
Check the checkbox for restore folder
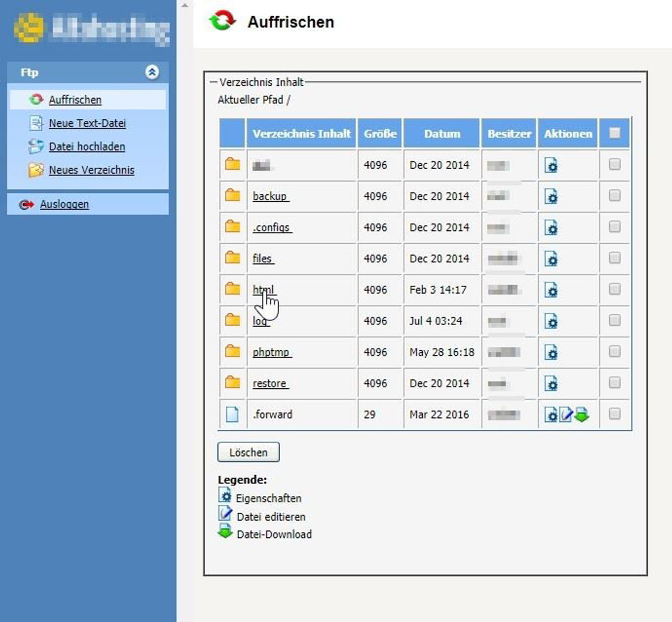614,383
